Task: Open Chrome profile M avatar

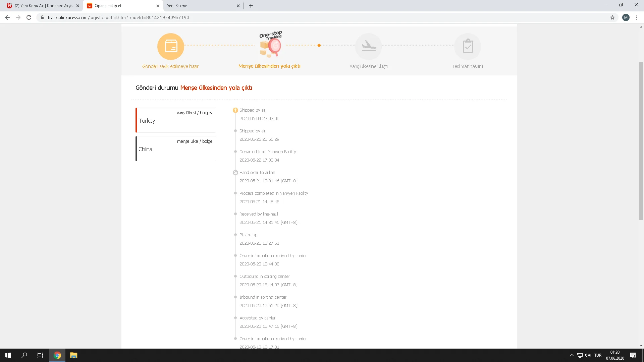Action: point(626,17)
